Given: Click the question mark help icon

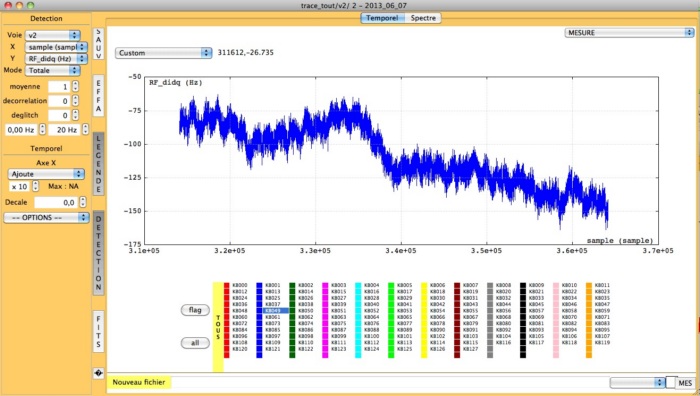Looking at the screenshot, I should click(98, 373).
